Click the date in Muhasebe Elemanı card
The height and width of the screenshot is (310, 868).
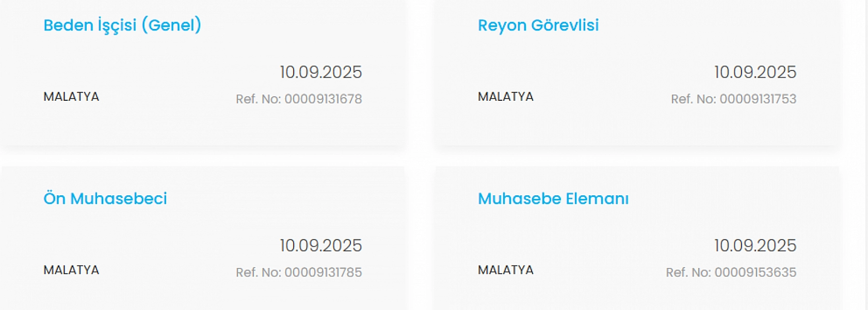point(755,246)
